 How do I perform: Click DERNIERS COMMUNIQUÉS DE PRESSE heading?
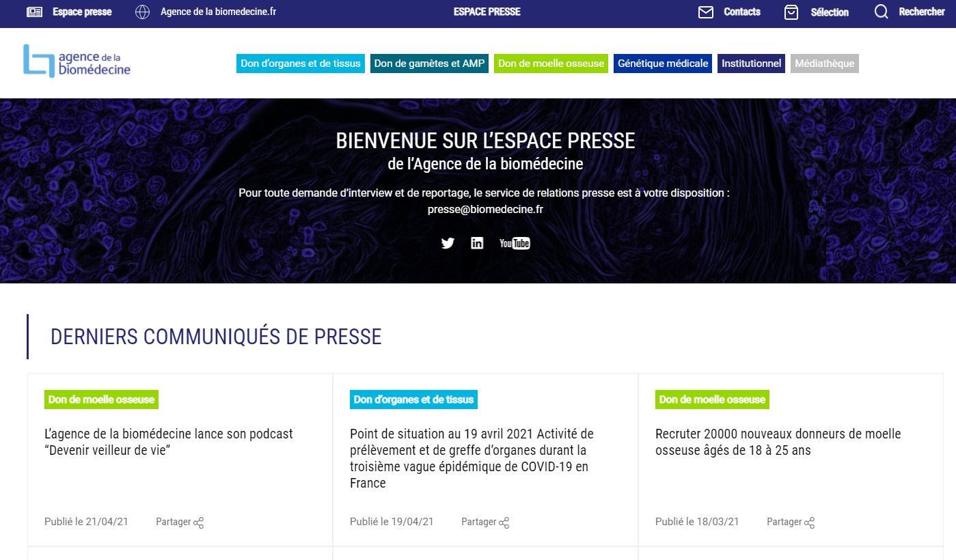[x=216, y=337]
